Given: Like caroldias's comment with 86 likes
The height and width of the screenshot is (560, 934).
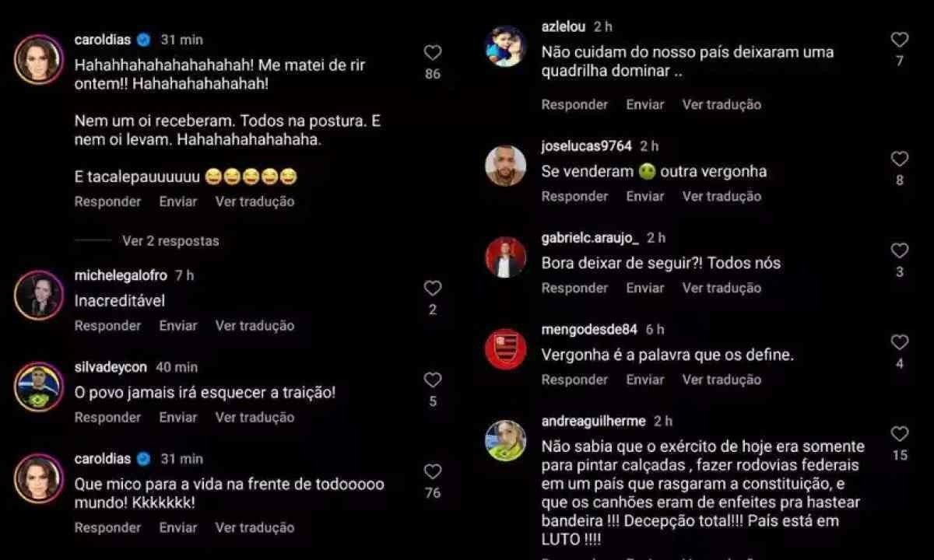Looking at the screenshot, I should 433,53.
